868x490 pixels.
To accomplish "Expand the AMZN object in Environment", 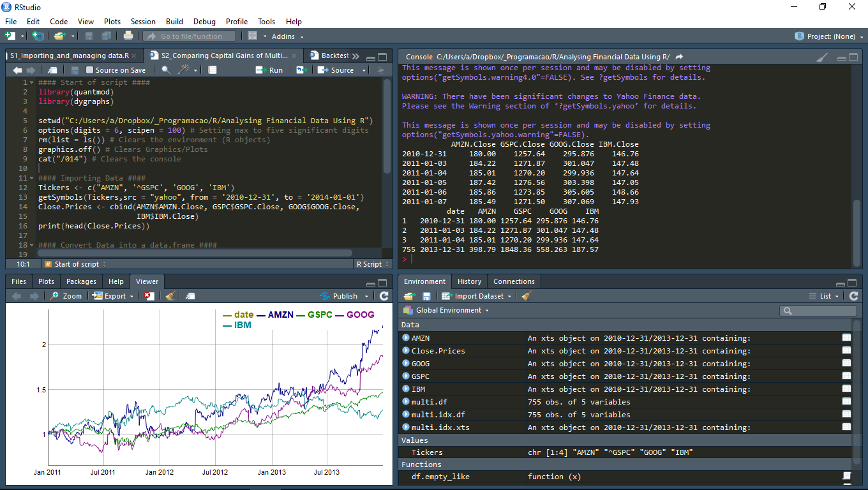I will (x=406, y=338).
